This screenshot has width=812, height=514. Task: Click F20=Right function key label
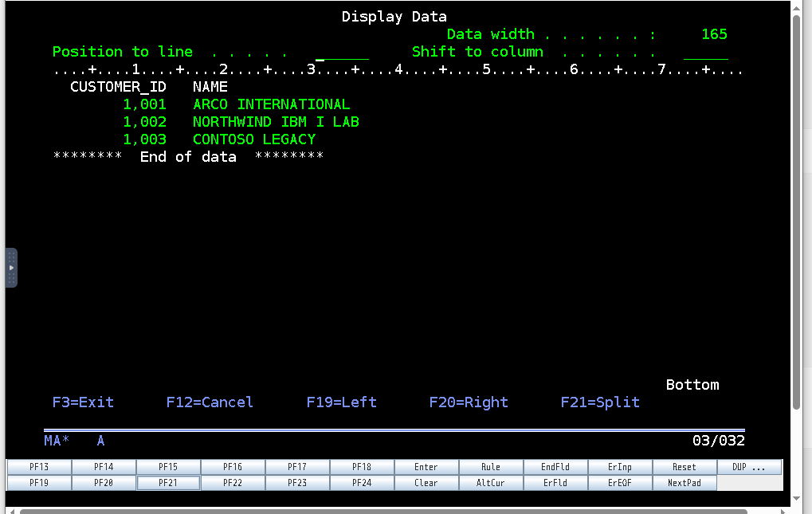(x=469, y=402)
